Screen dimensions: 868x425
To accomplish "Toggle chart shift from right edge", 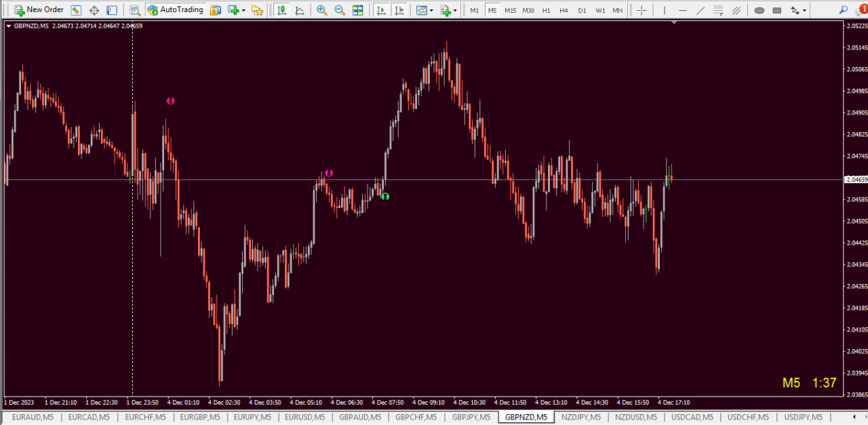I will point(400,10).
